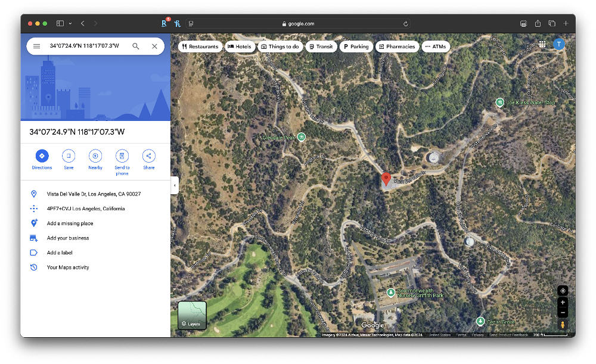Screen dimensions: 596x364
Task: Click the show your location button
Action: pyautogui.click(x=563, y=291)
